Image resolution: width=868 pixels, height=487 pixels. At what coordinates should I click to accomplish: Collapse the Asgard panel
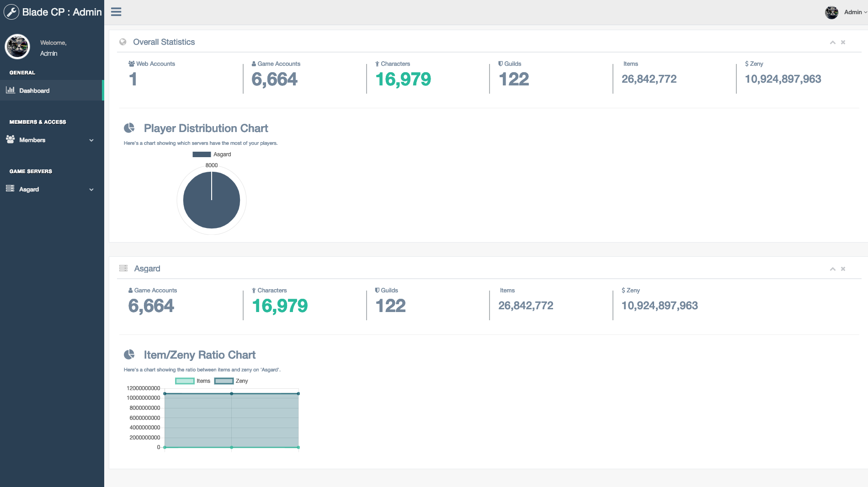coord(833,269)
